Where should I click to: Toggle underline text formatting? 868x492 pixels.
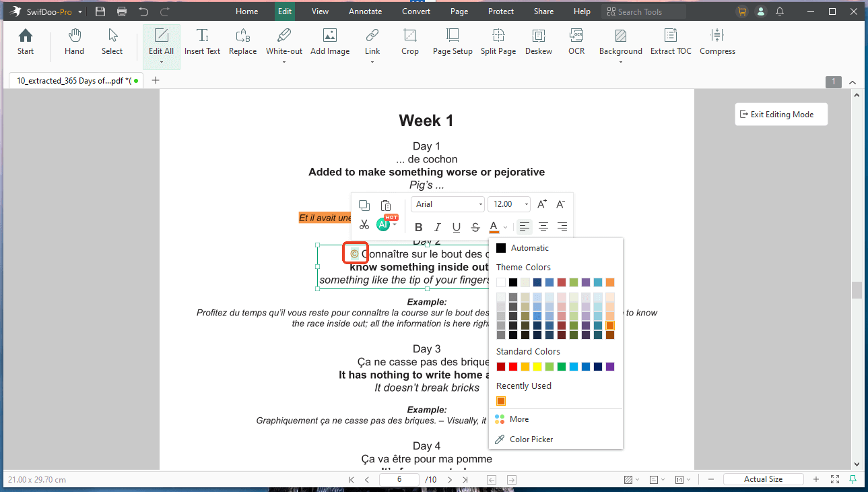coord(457,227)
